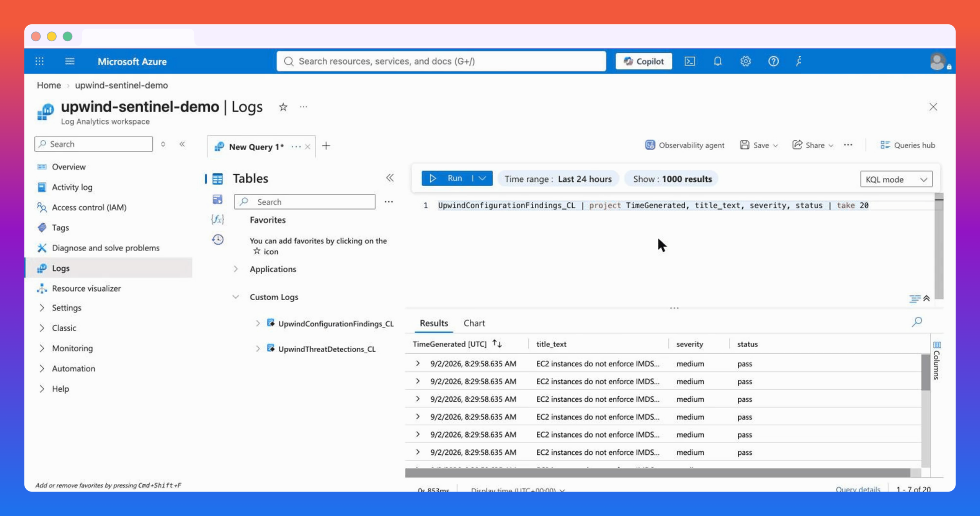Expand the Applications tables group
Viewport: 980px width, 516px height.
point(236,269)
